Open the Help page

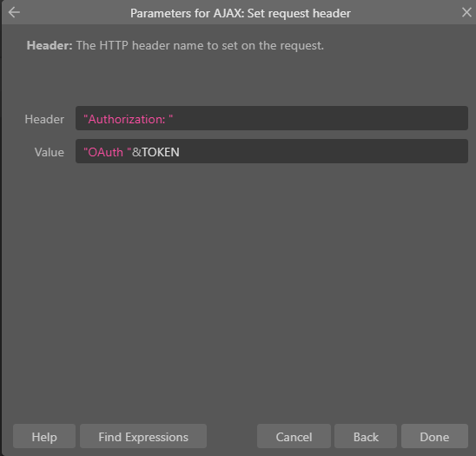[44, 436]
